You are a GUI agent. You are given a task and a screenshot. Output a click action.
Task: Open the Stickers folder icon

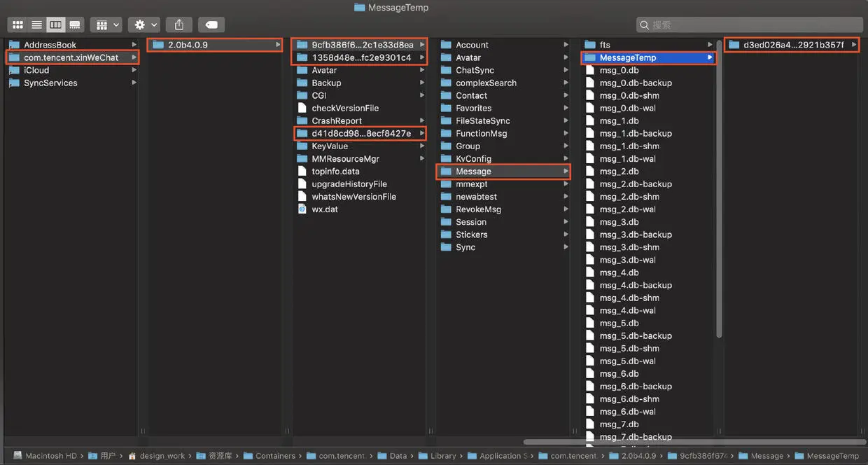coord(446,234)
